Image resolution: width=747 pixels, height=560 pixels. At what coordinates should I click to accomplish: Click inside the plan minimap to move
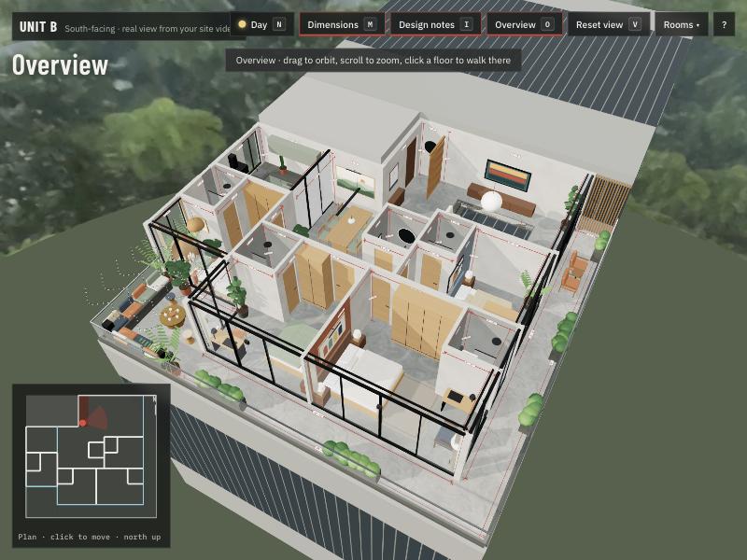click(x=91, y=456)
